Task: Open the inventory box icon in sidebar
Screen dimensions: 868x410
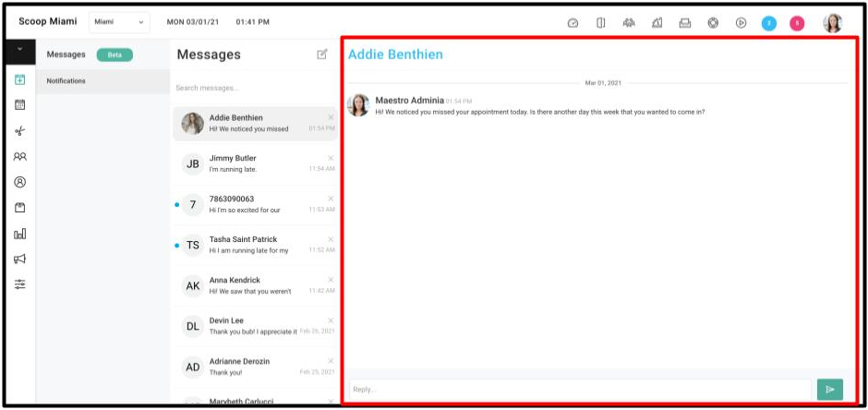Action: coord(20,208)
